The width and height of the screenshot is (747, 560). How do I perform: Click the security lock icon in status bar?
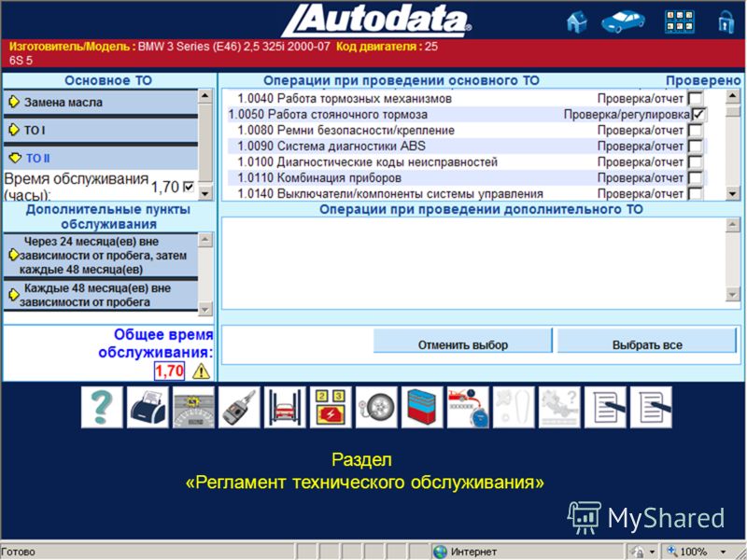(638, 552)
